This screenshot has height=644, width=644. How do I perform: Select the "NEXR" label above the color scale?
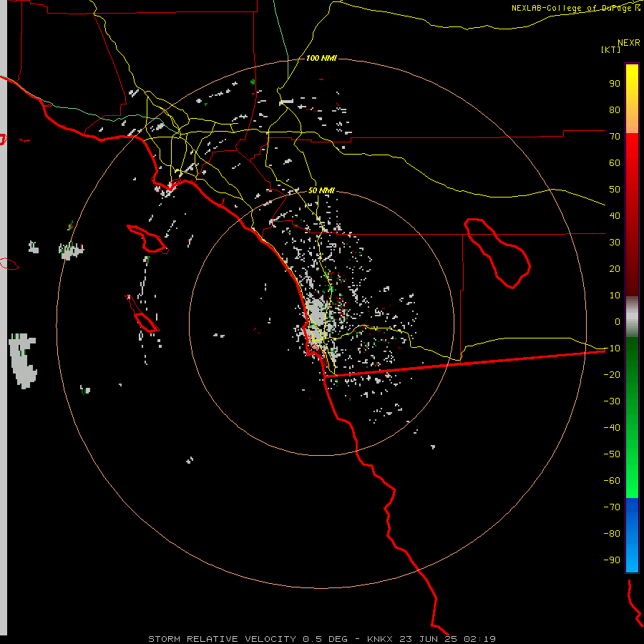coord(629,43)
